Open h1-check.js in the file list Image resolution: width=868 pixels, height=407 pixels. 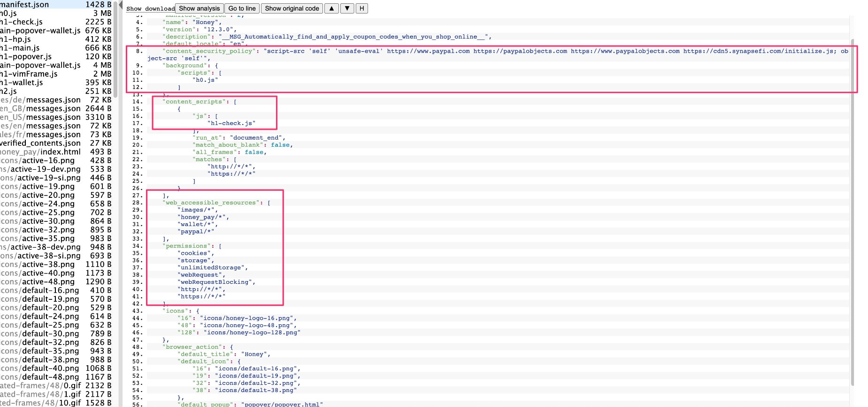click(56, 22)
